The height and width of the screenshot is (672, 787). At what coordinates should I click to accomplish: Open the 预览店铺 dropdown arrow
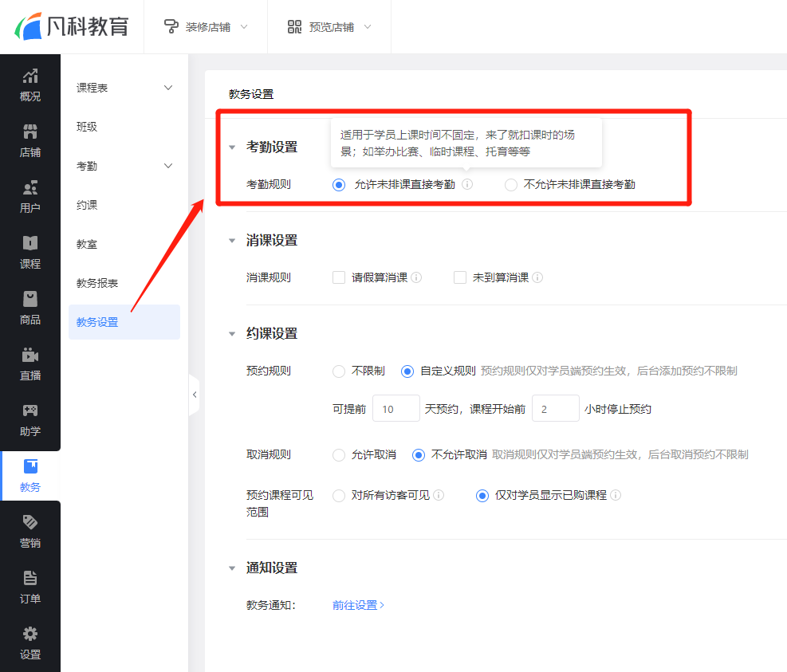pyautogui.click(x=368, y=26)
